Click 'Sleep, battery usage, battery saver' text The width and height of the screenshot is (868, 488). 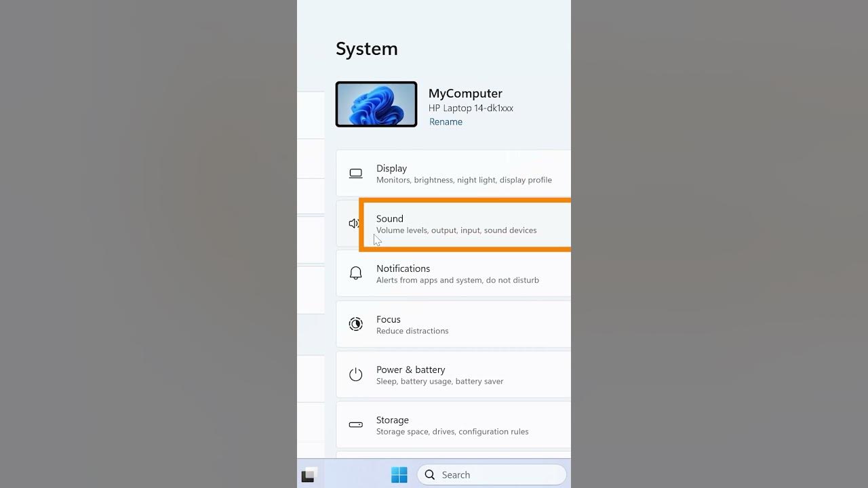tap(440, 382)
